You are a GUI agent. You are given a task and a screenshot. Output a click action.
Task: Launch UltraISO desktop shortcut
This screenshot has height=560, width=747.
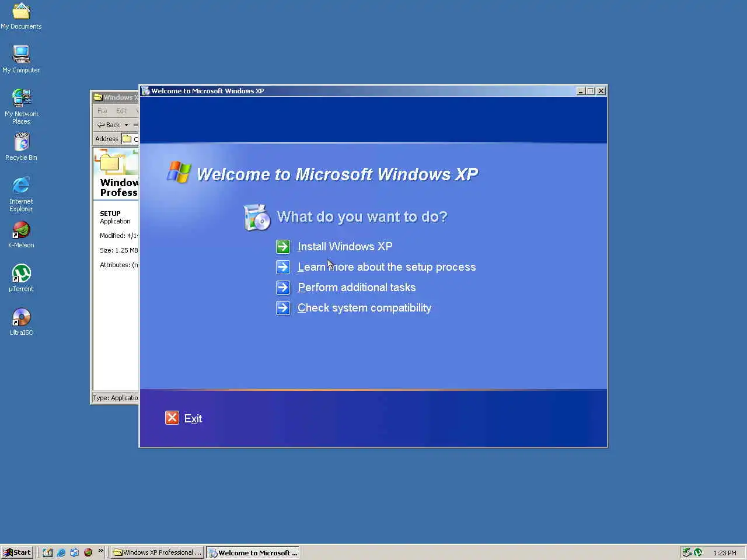coord(21,322)
